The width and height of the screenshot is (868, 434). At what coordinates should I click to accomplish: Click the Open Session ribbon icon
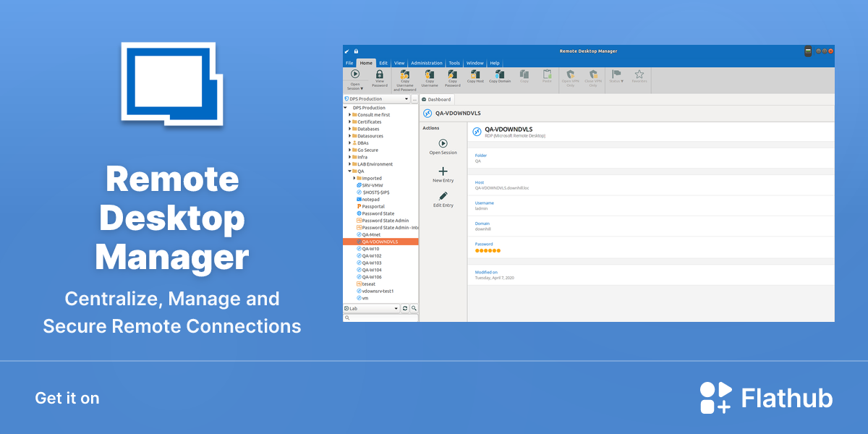pos(355,74)
